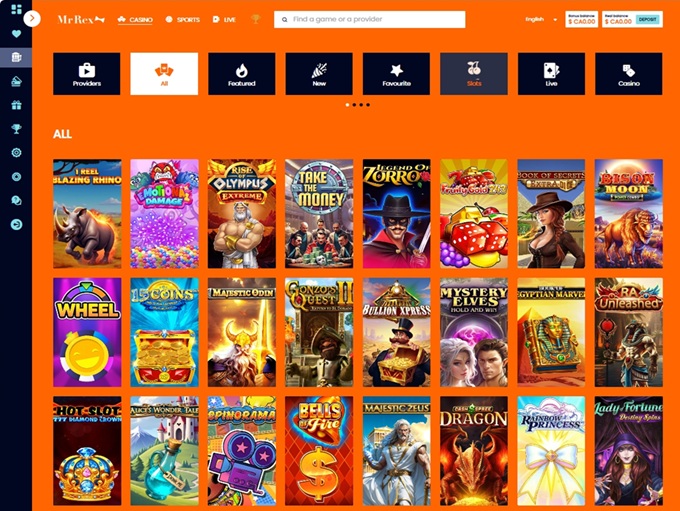
Task: Click the gift box promotions sidebar icon
Action: coord(16,105)
